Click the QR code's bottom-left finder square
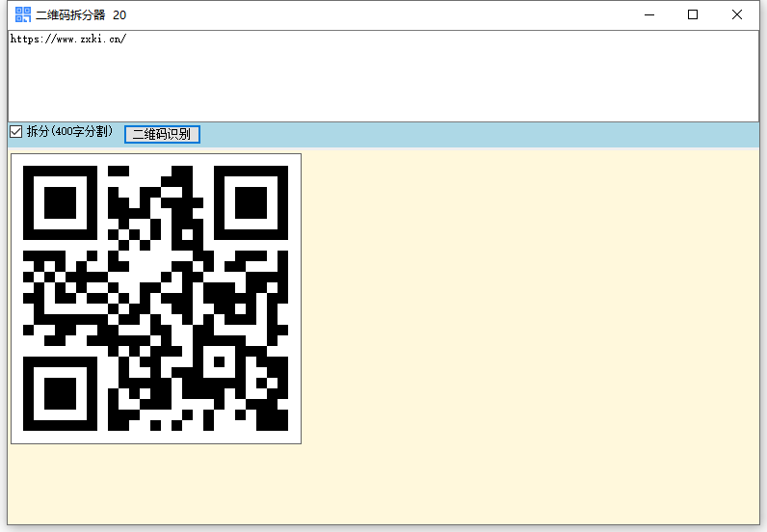The image size is (767, 532). pos(60,393)
